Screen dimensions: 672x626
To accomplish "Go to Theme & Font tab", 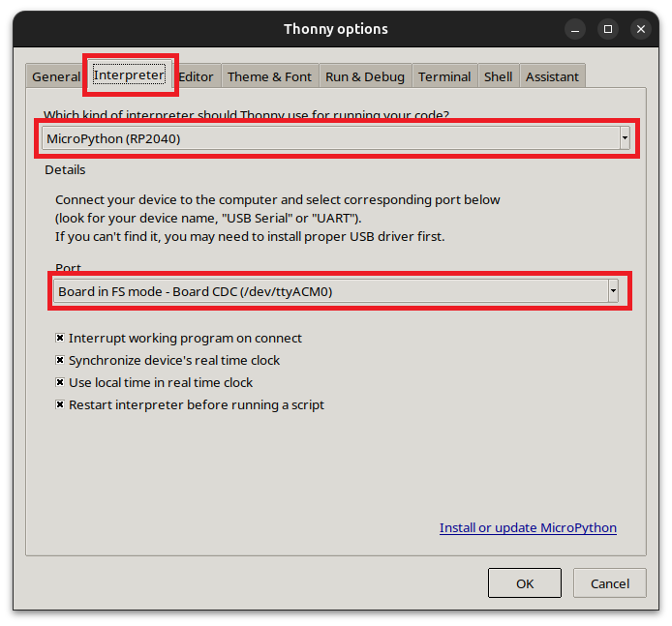I will point(269,76).
